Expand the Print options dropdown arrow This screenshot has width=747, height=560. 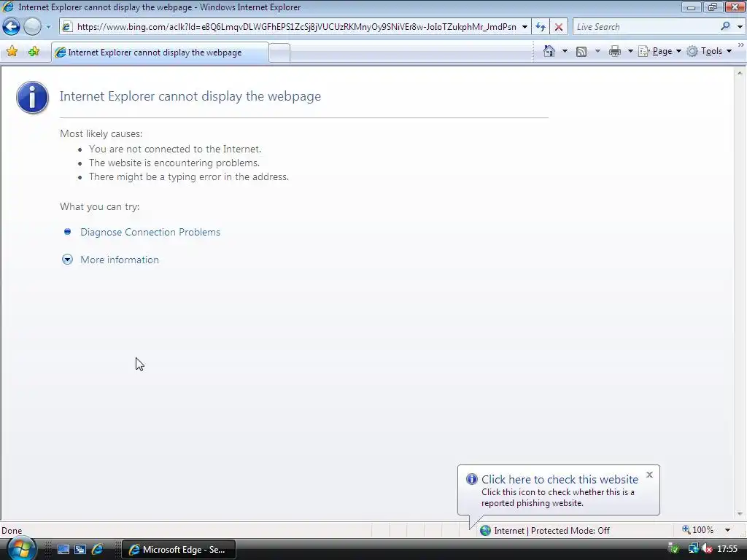click(x=630, y=51)
